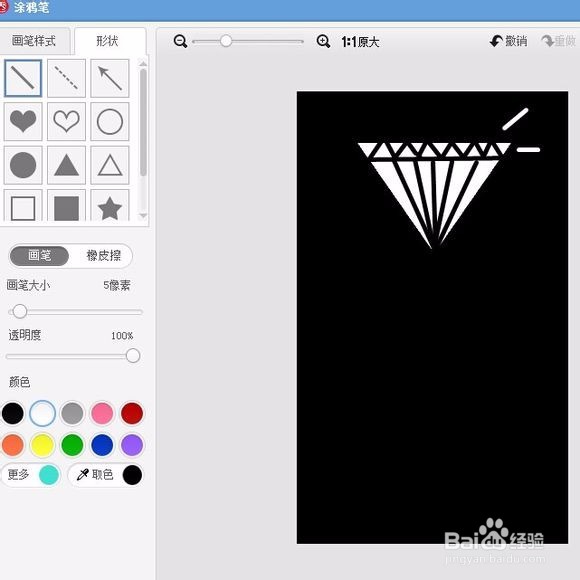Click the zoom in magnifier icon
This screenshot has width=580, height=580.
tap(323, 41)
